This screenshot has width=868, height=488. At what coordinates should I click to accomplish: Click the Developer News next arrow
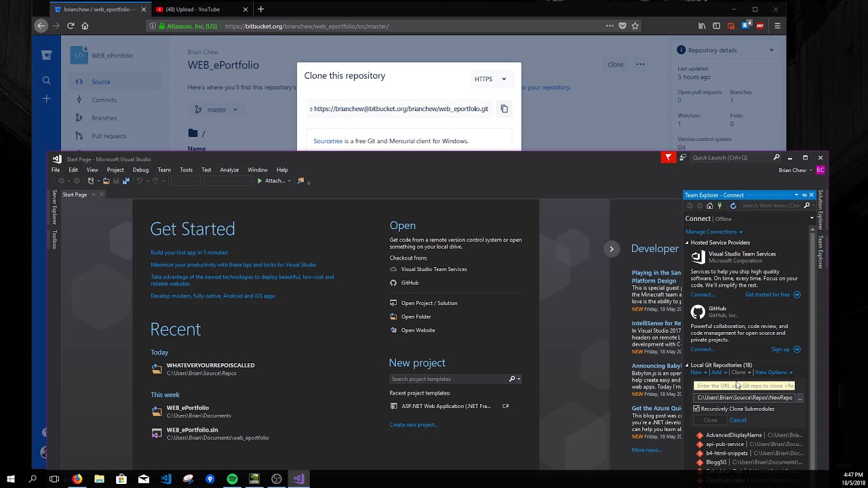click(611, 249)
